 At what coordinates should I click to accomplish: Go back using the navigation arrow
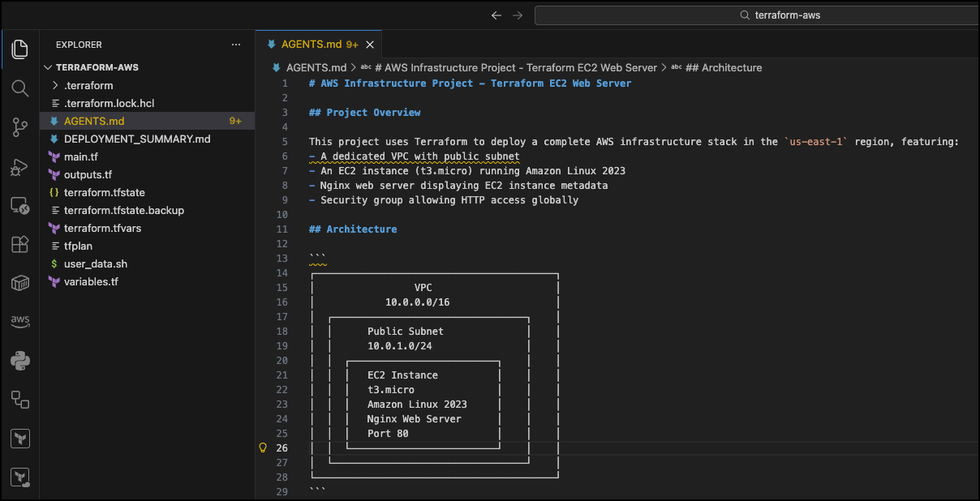496,15
